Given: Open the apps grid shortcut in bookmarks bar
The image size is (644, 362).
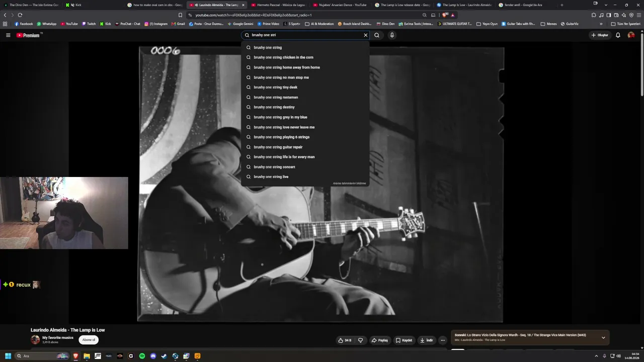Looking at the screenshot, I should click(5, 24).
